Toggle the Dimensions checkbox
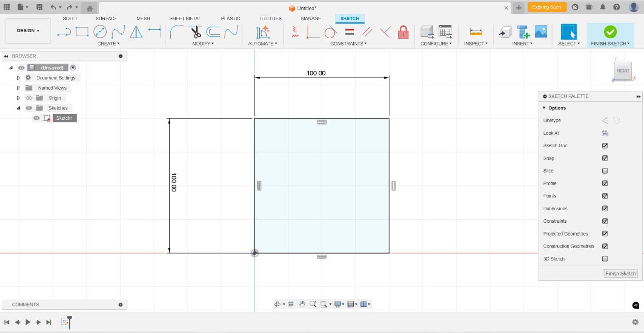Image resolution: width=644 pixels, height=333 pixels. pos(605,209)
